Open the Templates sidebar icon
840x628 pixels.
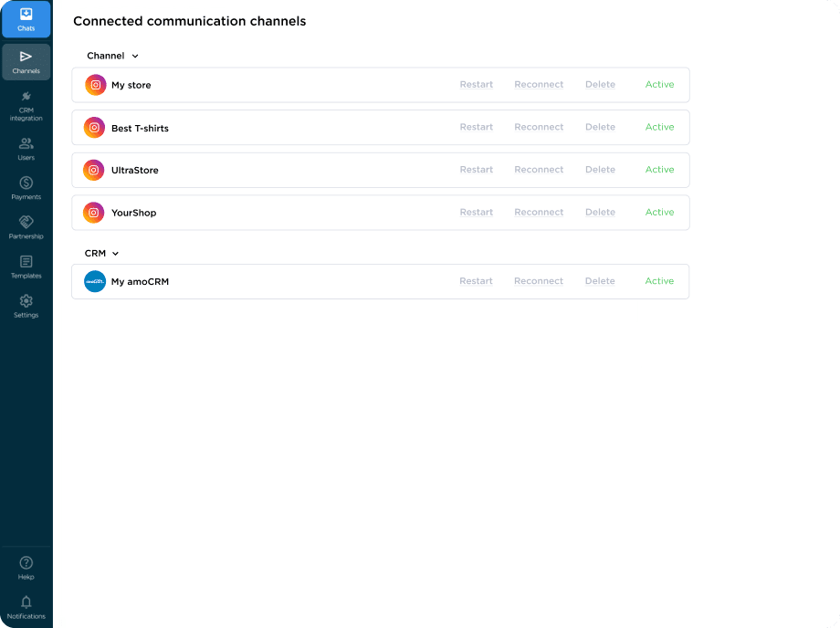pyautogui.click(x=26, y=264)
